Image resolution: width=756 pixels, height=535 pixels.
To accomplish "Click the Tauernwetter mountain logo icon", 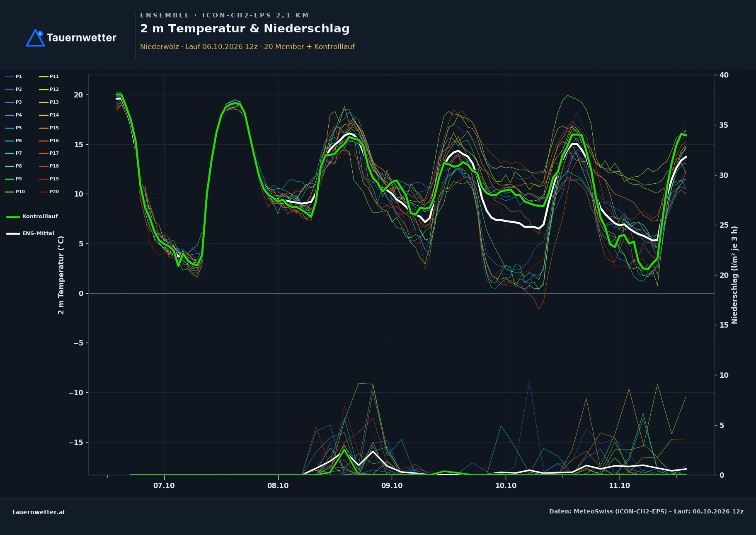I will 36,38.
